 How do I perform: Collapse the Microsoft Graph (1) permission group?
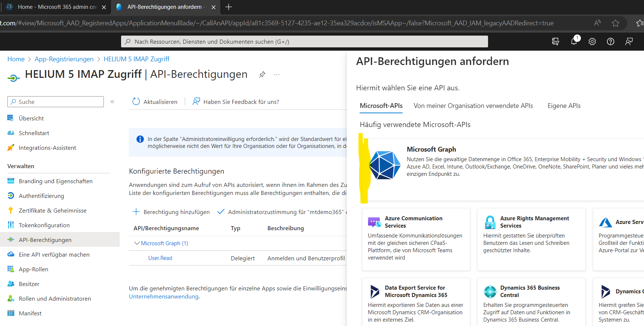click(x=137, y=243)
